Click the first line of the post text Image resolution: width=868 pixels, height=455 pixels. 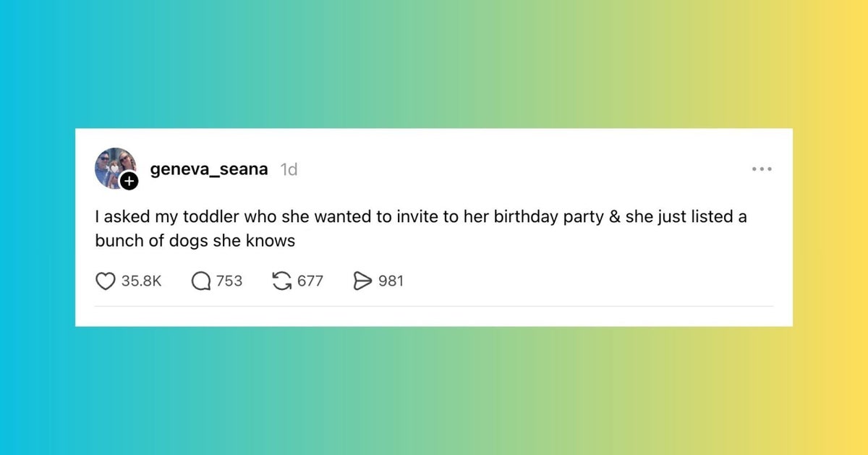(x=420, y=216)
